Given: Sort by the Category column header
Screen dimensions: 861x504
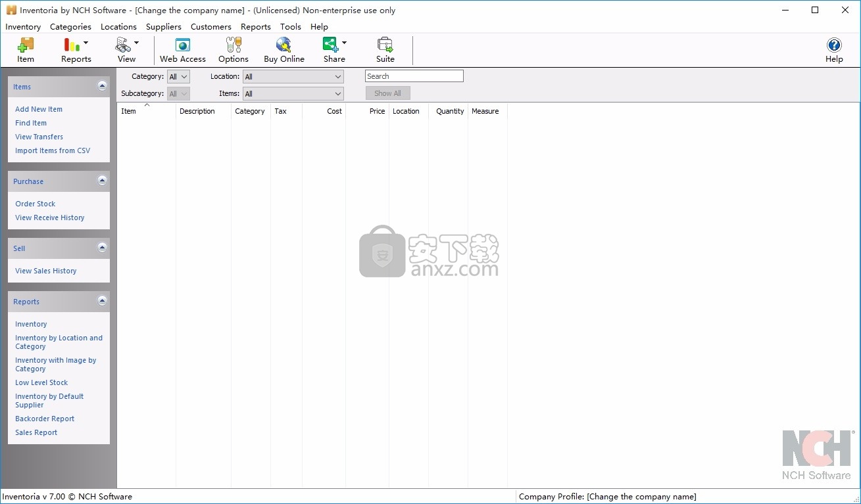Looking at the screenshot, I should pyautogui.click(x=251, y=111).
